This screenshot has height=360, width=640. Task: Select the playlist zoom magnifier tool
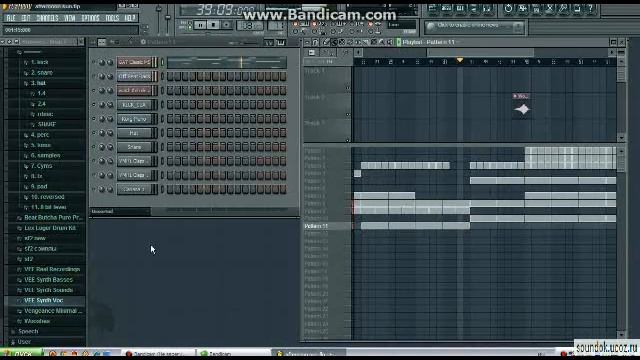[382, 42]
